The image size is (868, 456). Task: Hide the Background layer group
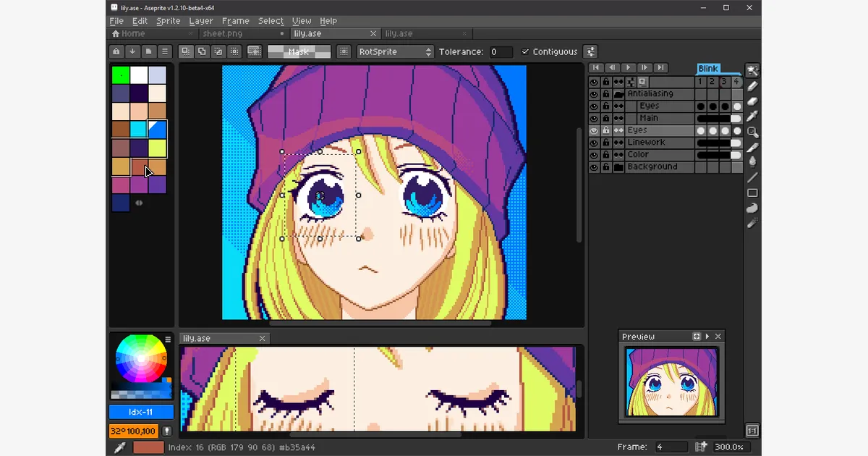tap(594, 167)
